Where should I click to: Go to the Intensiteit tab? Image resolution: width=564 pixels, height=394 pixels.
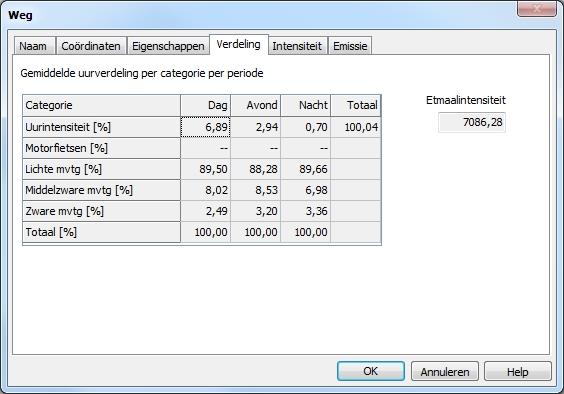(297, 46)
